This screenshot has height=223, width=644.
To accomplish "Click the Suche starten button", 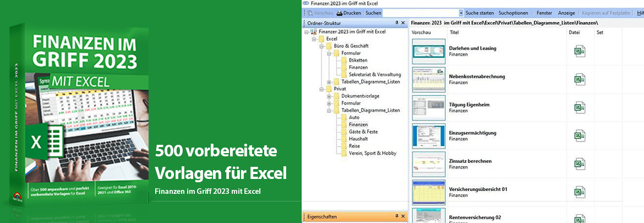I will 479,13.
